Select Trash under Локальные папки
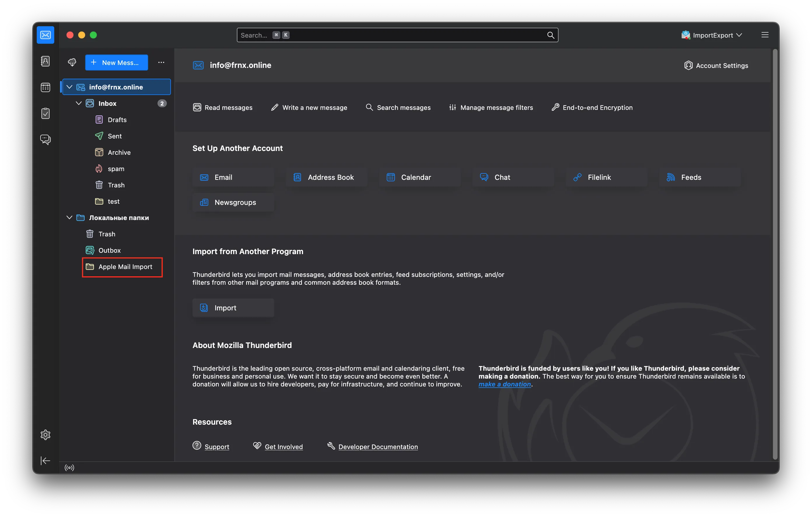This screenshot has width=812, height=517. pos(117,234)
